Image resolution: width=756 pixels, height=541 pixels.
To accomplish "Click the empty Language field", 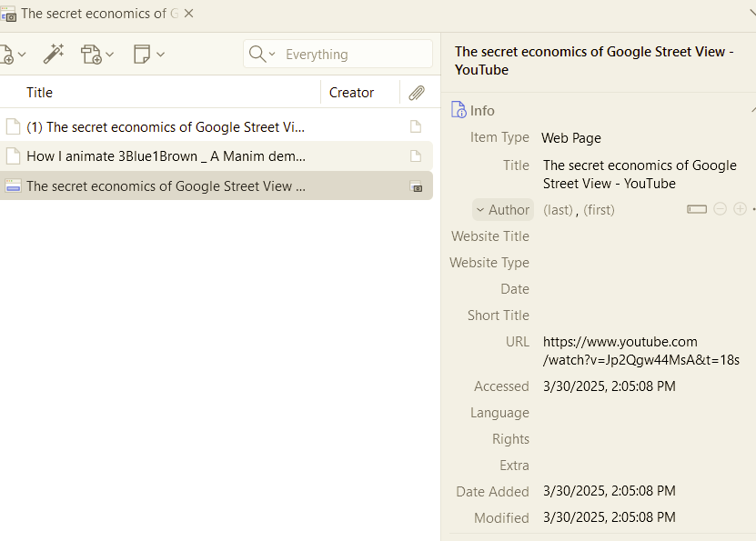I will [644, 413].
